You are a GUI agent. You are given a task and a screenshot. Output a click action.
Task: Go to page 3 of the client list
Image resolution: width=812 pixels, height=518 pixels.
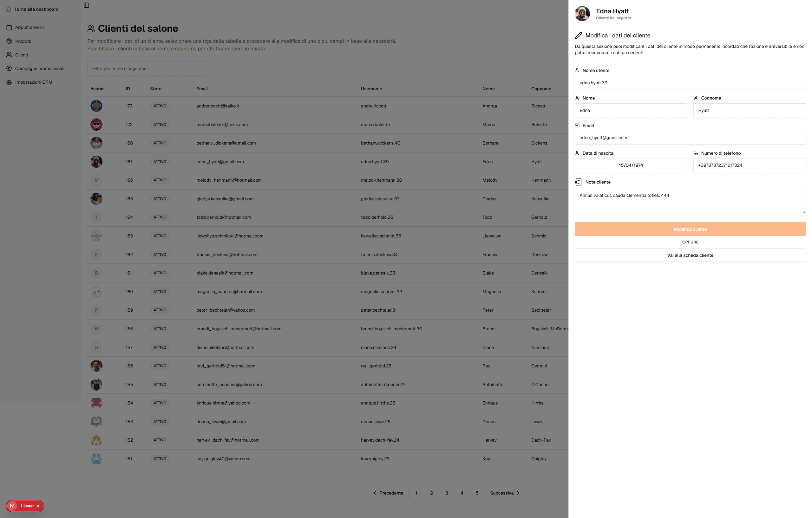point(447,493)
